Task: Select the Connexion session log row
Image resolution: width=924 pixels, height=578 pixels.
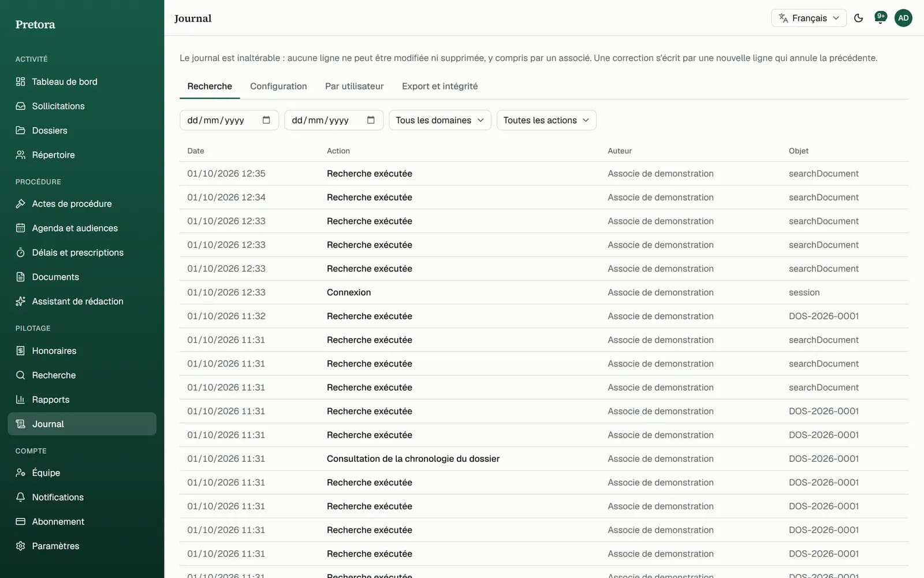Action: pos(543,292)
